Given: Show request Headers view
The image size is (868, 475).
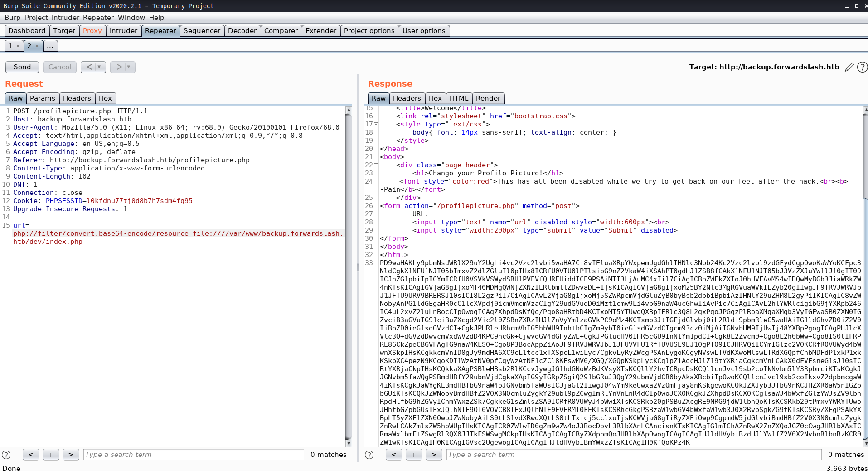Looking at the screenshot, I should pyautogui.click(x=77, y=98).
